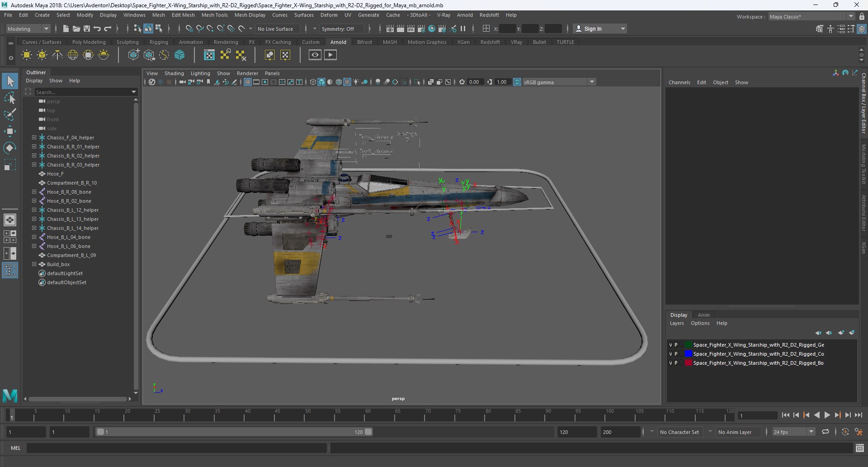The height and width of the screenshot is (467, 868).
Task: Toggle visibility V of the Bones layer
Action: pyautogui.click(x=670, y=363)
